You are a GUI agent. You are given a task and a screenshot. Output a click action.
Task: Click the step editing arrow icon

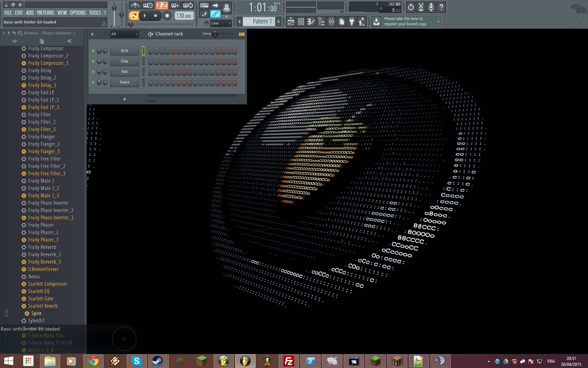215,5
